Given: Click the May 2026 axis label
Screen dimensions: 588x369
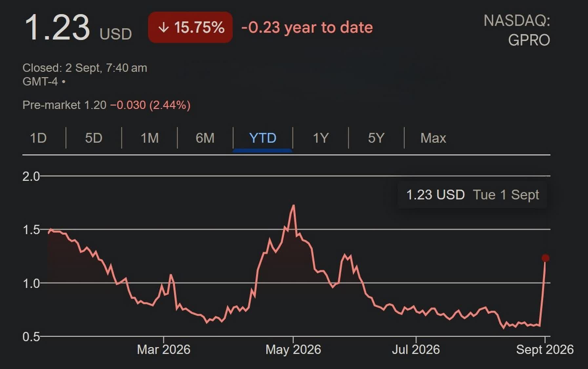Looking at the screenshot, I should coord(293,350).
